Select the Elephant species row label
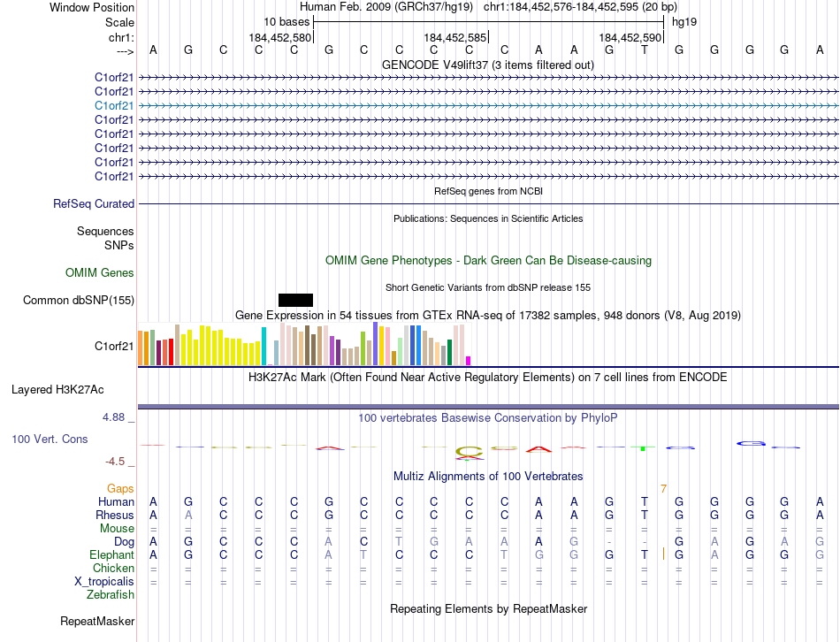The image size is (840, 642). tap(112, 554)
